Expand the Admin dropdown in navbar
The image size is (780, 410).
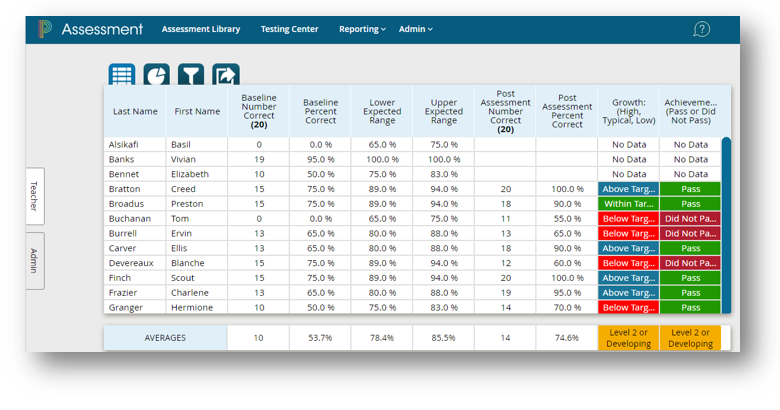coord(415,29)
